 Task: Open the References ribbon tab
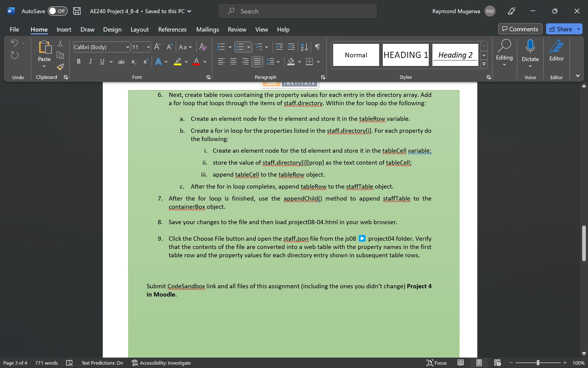pyautogui.click(x=172, y=29)
